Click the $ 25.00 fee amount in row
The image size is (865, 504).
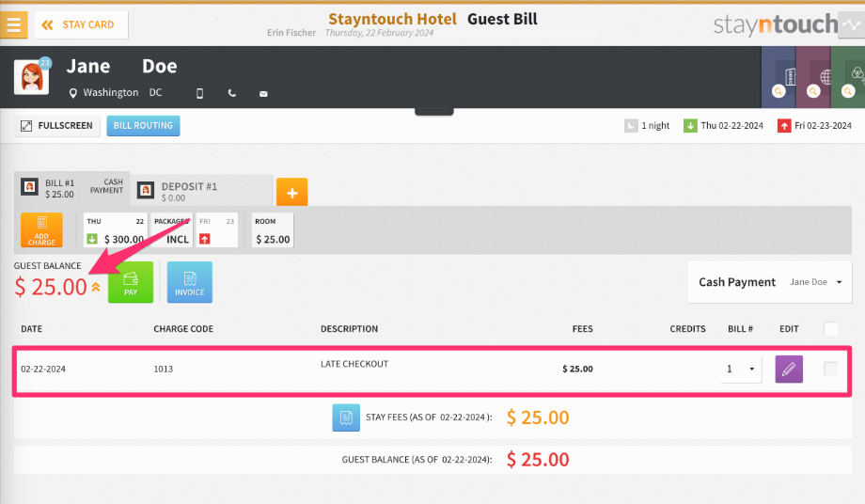[577, 369]
